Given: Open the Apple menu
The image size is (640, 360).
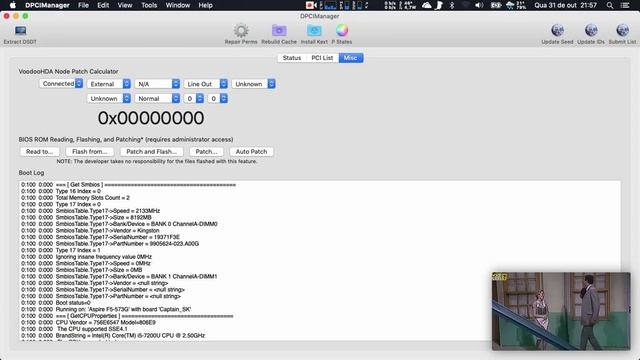Looking at the screenshot, I should 13,5.
